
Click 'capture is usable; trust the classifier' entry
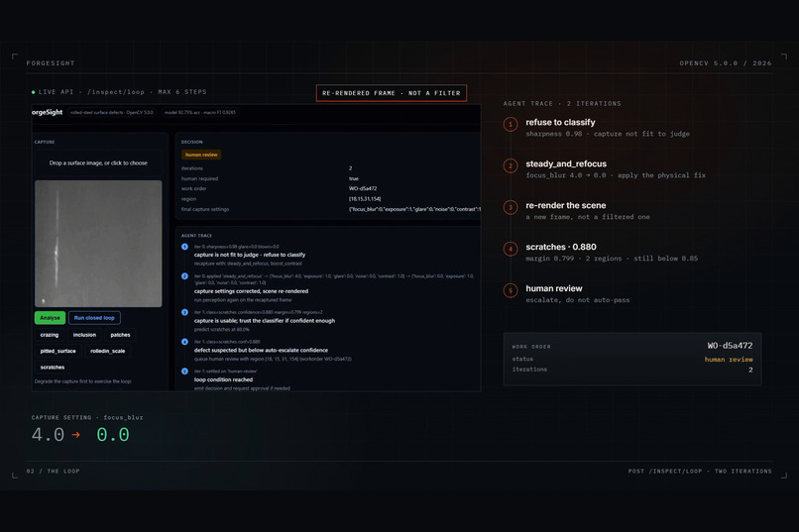coord(265,321)
